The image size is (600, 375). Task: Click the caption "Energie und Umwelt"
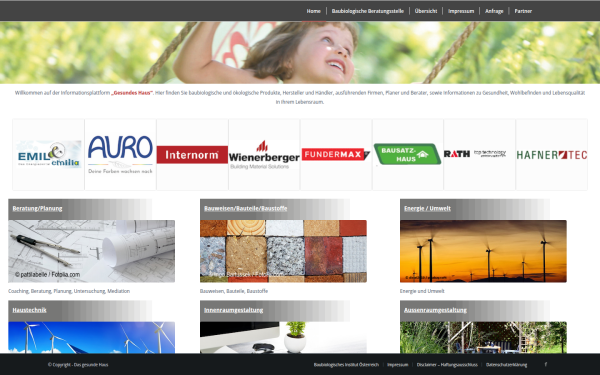pyautogui.click(x=422, y=291)
